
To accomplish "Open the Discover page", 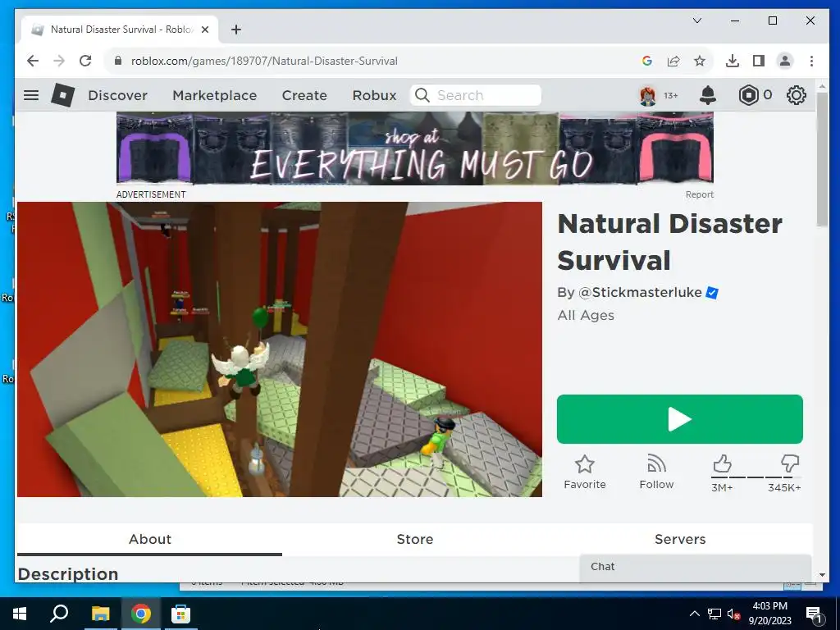I will click(x=117, y=95).
